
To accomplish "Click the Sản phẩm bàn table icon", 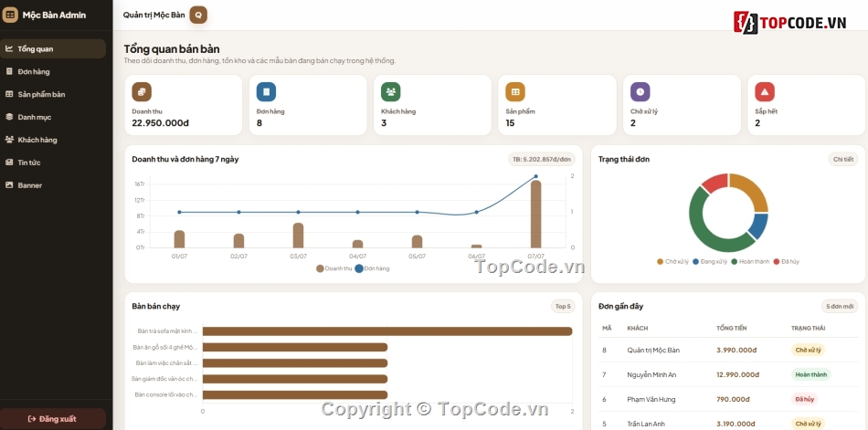I will [x=9, y=94].
